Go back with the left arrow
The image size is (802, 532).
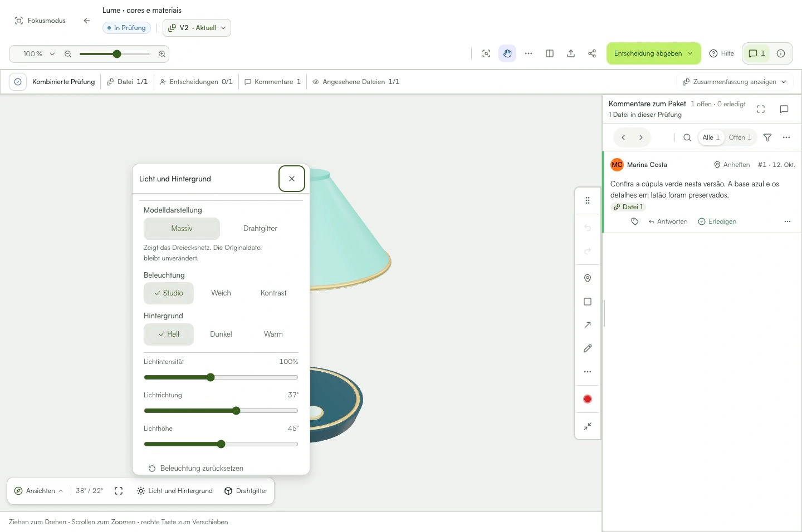pyautogui.click(x=87, y=21)
